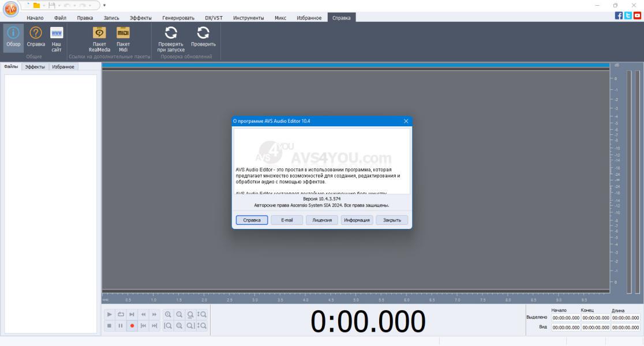Screen dimensions: 644x346
Task: Click the fast forward transport button
Action: coord(155,314)
